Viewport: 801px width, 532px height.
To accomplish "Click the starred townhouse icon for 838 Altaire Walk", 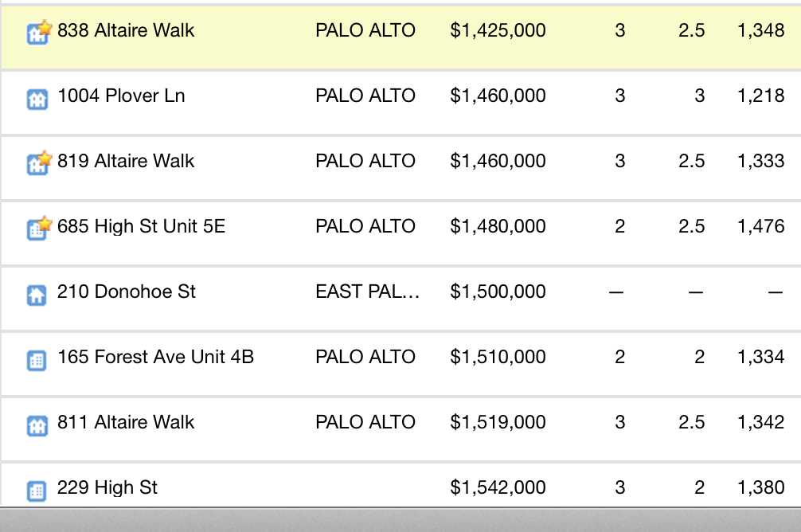I will click(39, 33).
